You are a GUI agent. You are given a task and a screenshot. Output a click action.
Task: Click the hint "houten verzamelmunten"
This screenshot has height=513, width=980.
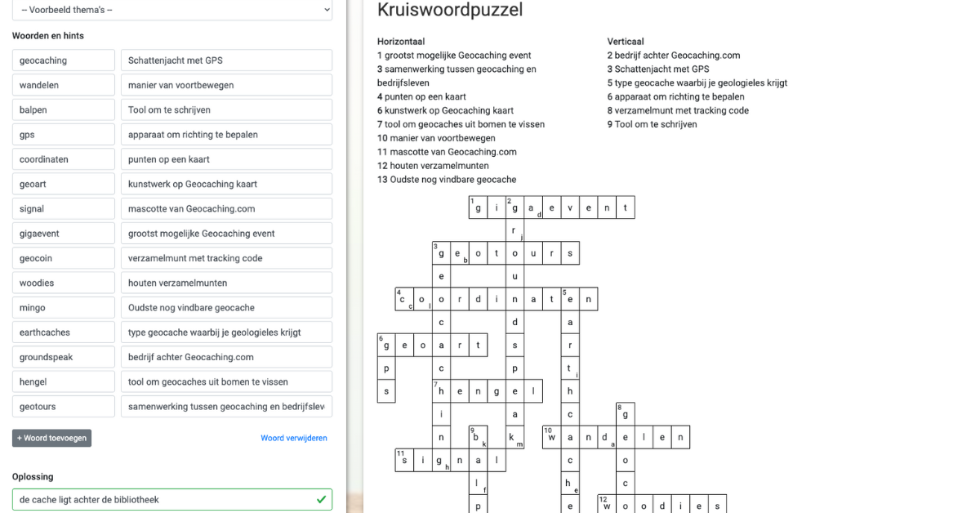226,283
